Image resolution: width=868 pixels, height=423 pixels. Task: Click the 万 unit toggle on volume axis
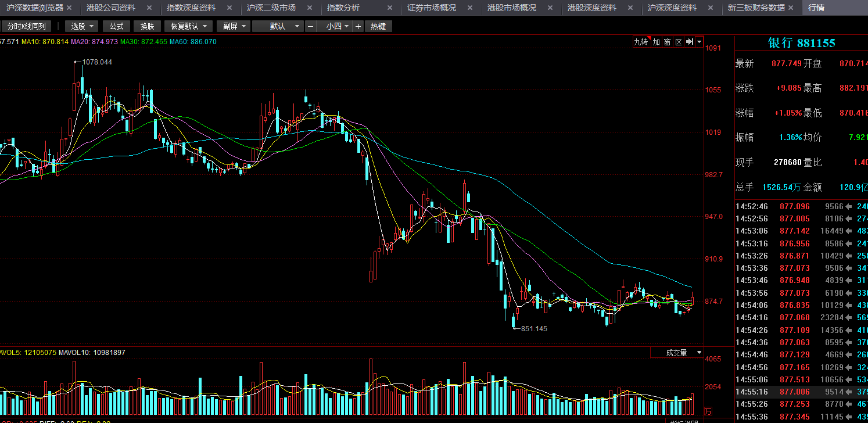[x=708, y=412]
